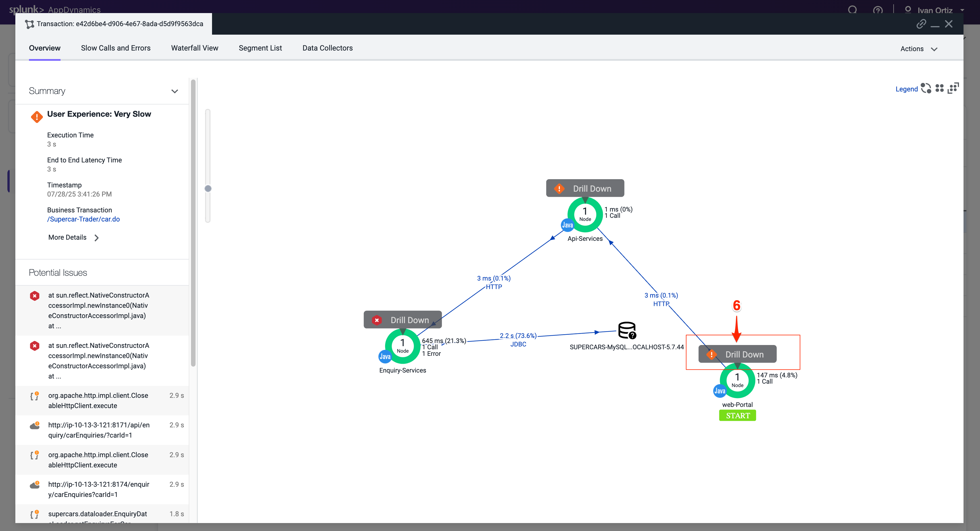Image resolution: width=980 pixels, height=531 pixels.
Task: Click the copy transaction link icon
Action: coord(921,24)
